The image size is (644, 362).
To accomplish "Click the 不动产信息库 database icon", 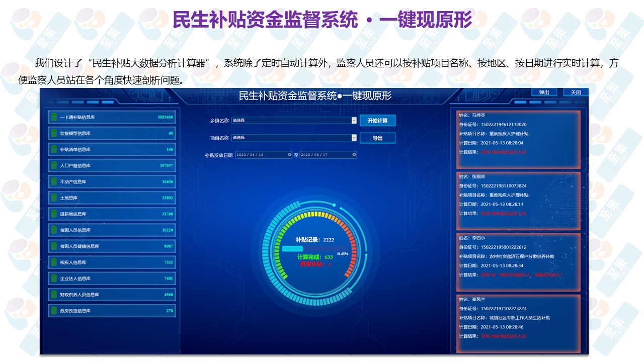I will click(54, 182).
